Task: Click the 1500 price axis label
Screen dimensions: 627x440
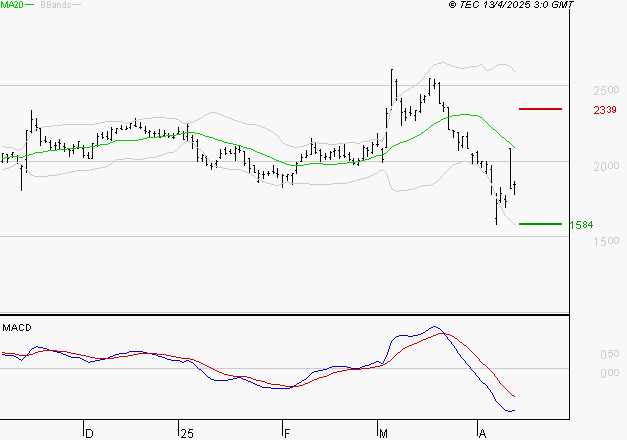Action: [606, 241]
